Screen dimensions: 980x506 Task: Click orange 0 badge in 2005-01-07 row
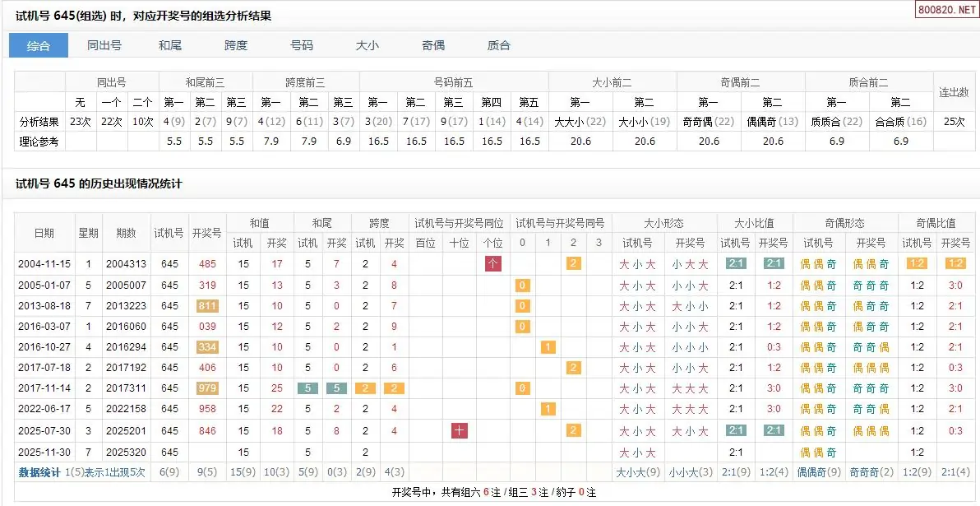[521, 285]
